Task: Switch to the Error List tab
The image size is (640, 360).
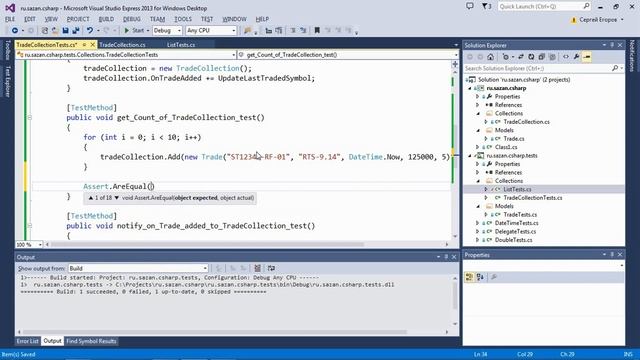Action: [x=28, y=341]
